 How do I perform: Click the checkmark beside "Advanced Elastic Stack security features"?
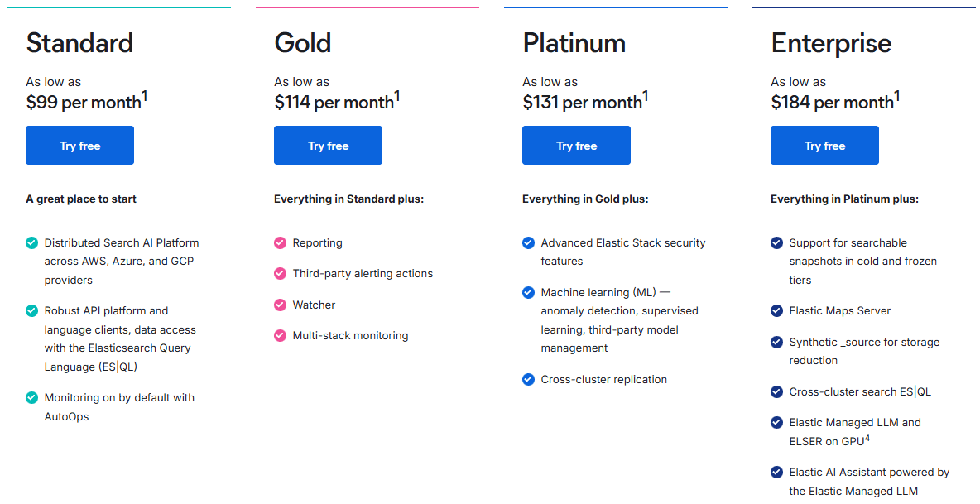click(x=527, y=242)
